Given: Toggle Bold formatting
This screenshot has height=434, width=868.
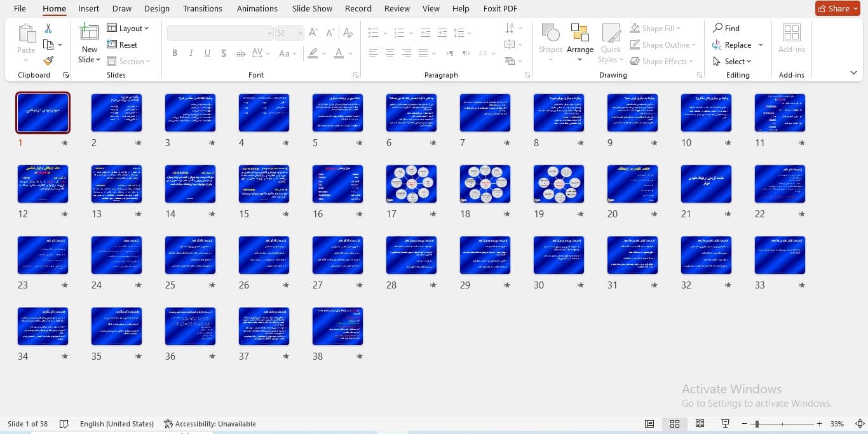Looking at the screenshot, I should [175, 53].
